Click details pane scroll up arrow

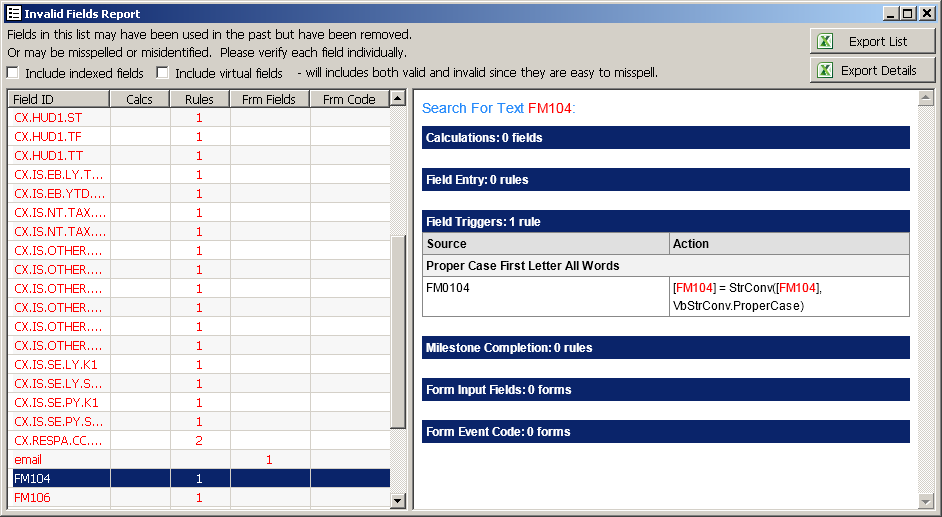(x=926, y=98)
